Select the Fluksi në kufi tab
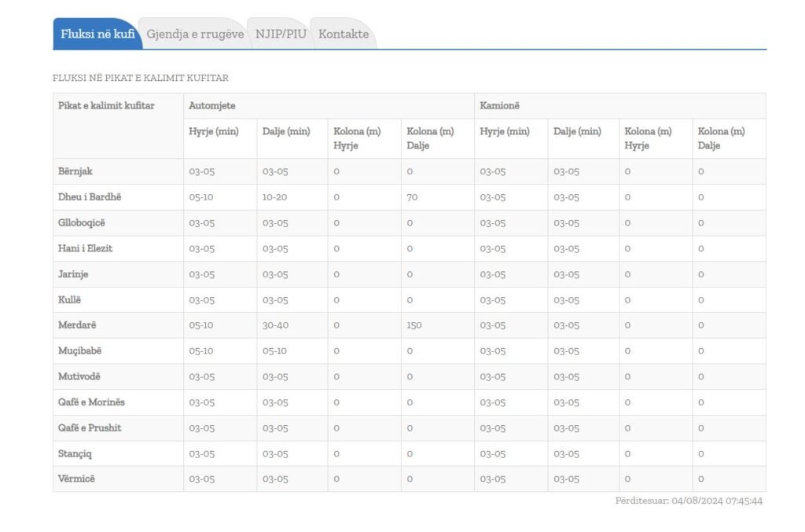Image resolution: width=805 pixels, height=532 pixels. 97,34
